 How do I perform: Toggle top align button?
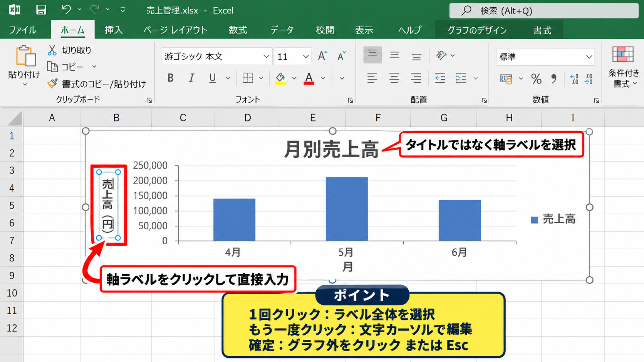click(x=372, y=55)
